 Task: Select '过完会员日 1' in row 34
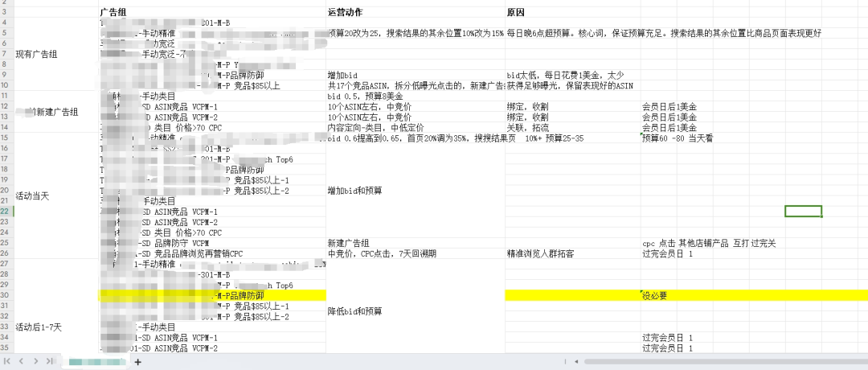pos(668,337)
